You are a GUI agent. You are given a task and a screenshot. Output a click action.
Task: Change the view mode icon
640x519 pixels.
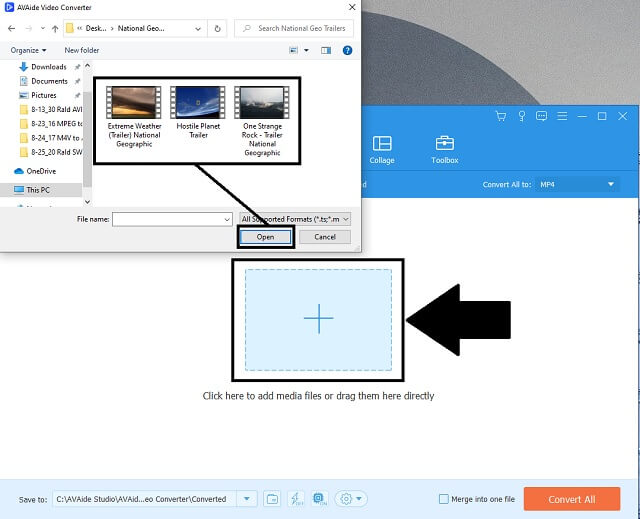(293, 50)
